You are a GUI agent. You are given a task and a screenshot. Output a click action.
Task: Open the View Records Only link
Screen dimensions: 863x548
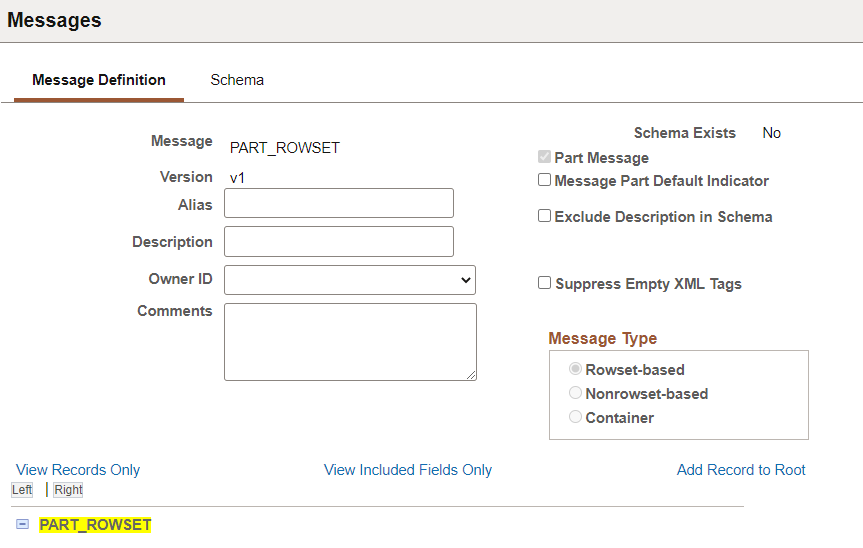coord(78,470)
